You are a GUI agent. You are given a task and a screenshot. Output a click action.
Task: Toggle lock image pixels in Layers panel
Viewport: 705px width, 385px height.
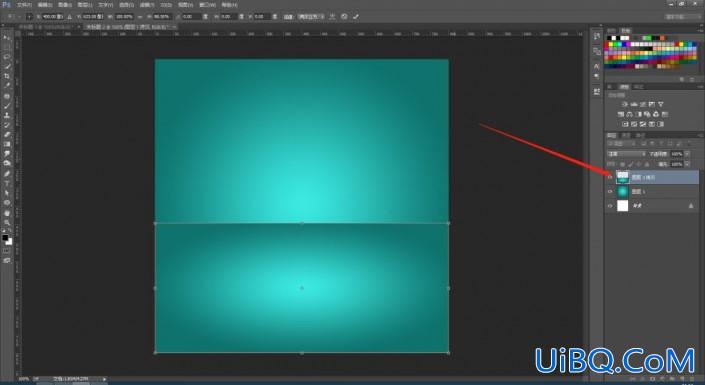coord(630,164)
